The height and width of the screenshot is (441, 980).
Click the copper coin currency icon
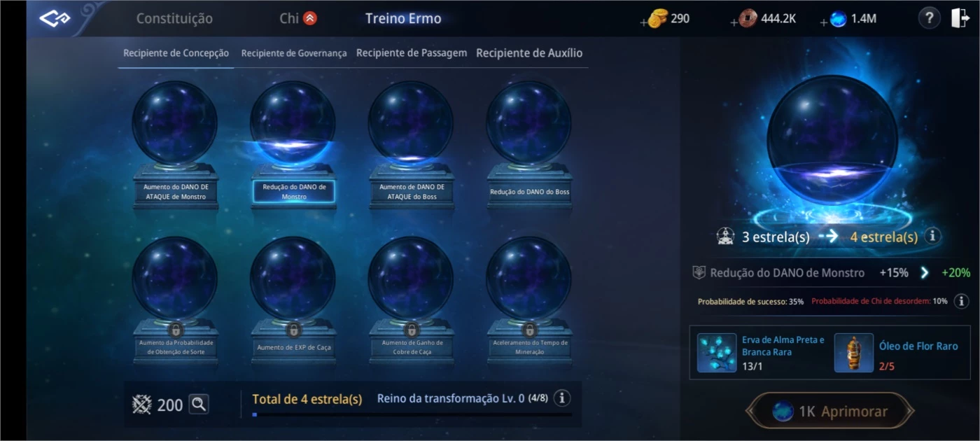click(748, 19)
